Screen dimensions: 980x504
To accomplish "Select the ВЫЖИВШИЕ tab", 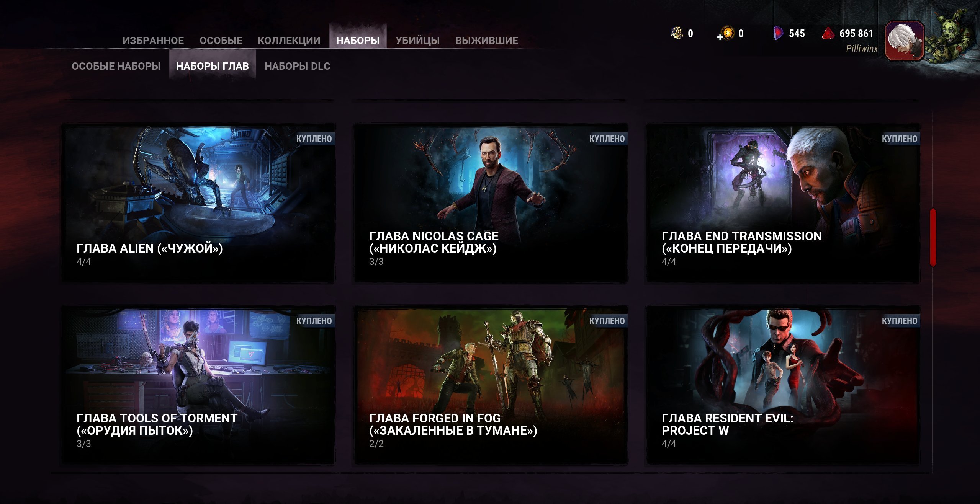I will (x=486, y=41).
